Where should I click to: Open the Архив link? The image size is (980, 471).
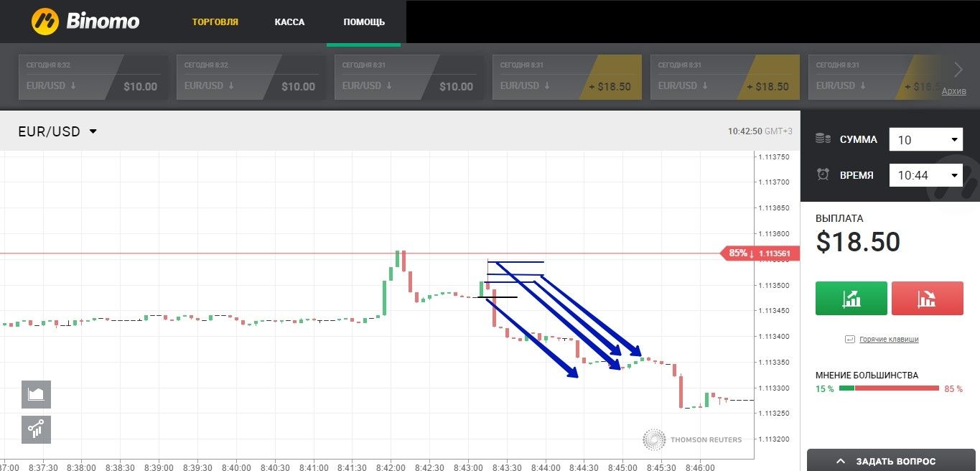pos(954,91)
